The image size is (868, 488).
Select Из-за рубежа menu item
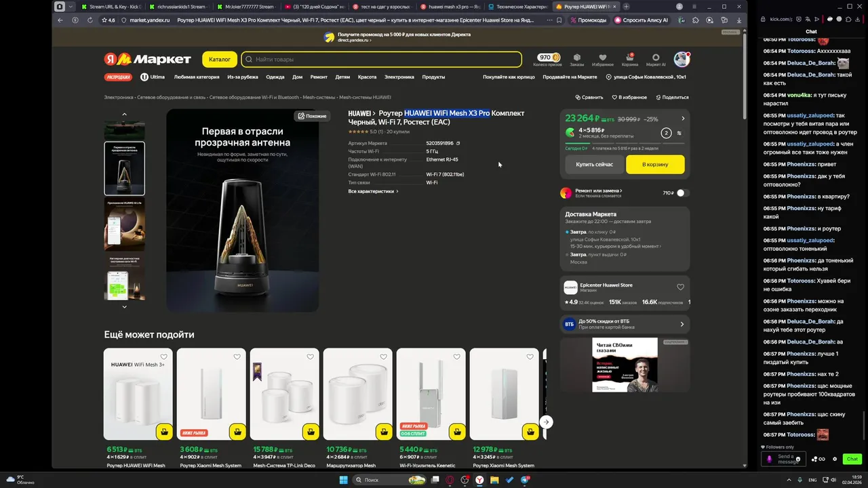pyautogui.click(x=243, y=77)
